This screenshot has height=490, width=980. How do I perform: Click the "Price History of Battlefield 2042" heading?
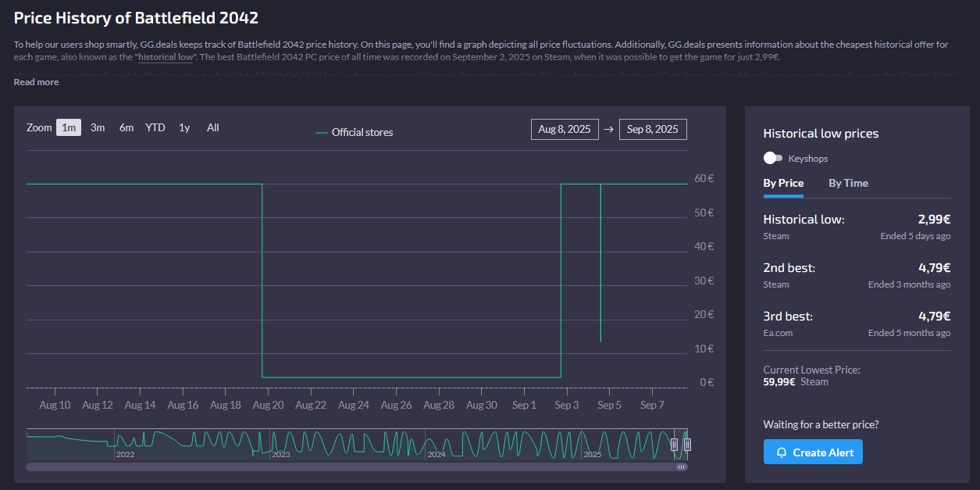136,17
